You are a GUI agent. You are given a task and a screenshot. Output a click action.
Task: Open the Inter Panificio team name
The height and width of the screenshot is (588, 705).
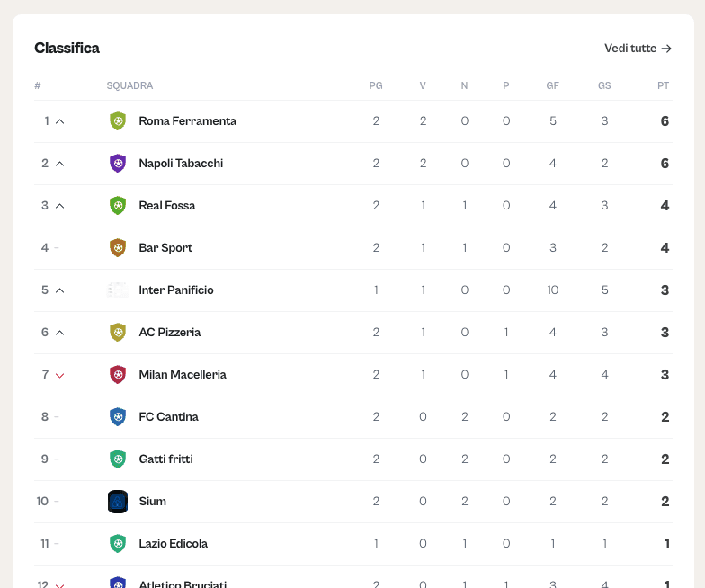pos(176,290)
